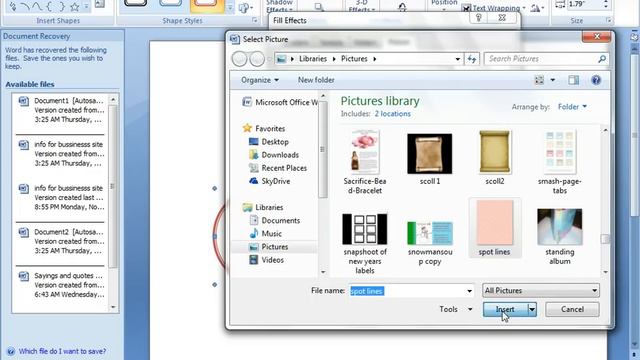Click the navigation pane scrollbar
The image size is (640, 360).
(x=322, y=149)
